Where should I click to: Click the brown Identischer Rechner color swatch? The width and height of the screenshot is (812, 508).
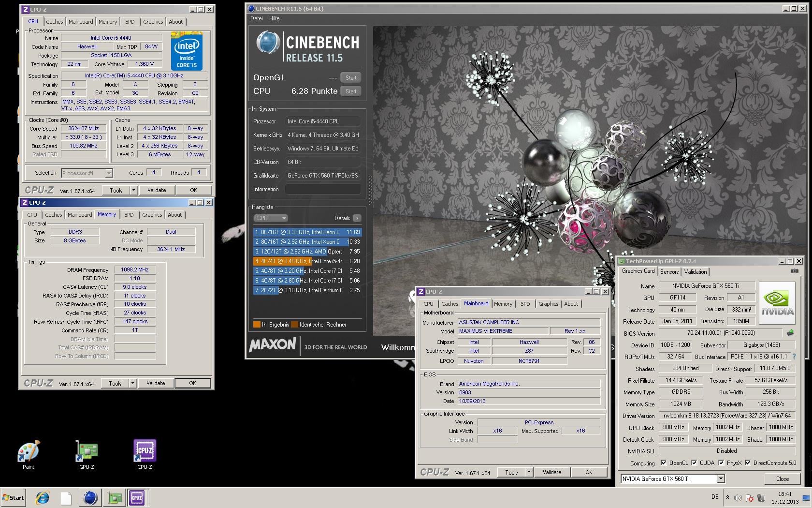click(294, 325)
